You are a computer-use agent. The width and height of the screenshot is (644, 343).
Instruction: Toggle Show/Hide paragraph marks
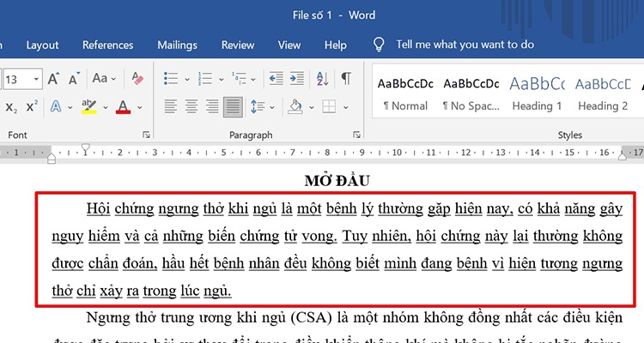point(346,78)
